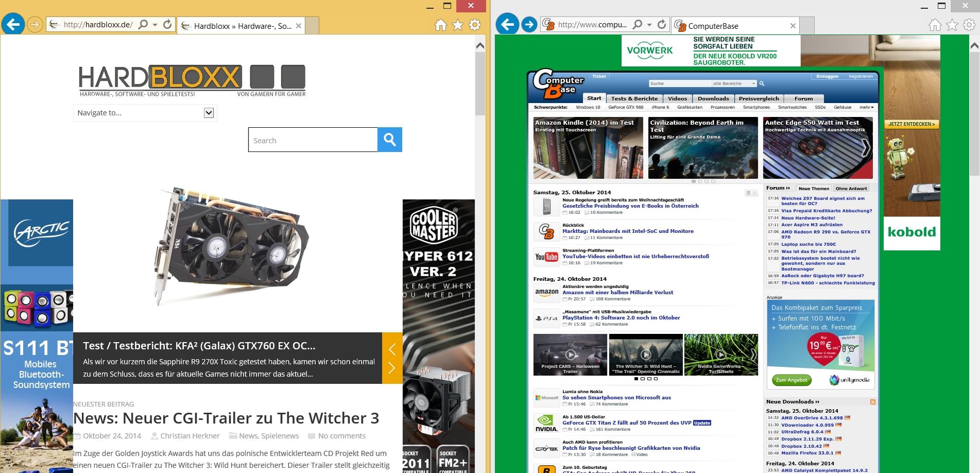Open 'Amazon mit einer halben Milliarde Verlust'
The image size is (980, 473).
[618, 292]
